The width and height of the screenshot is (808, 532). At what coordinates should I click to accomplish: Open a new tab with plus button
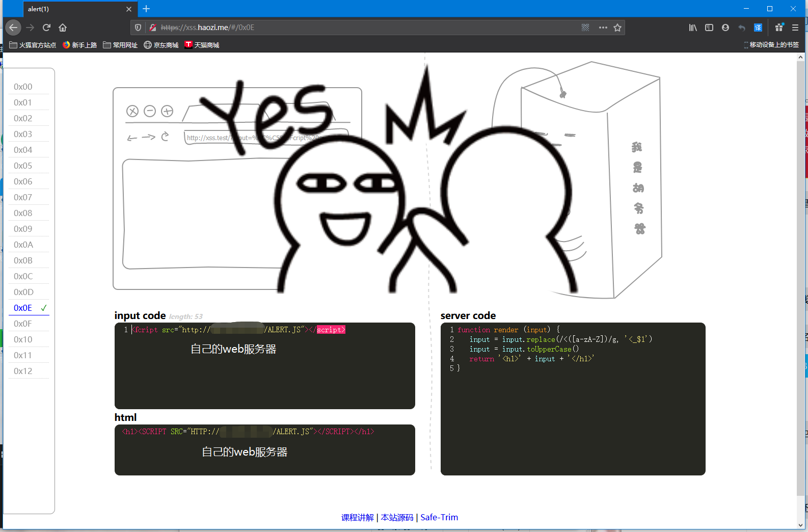(146, 9)
